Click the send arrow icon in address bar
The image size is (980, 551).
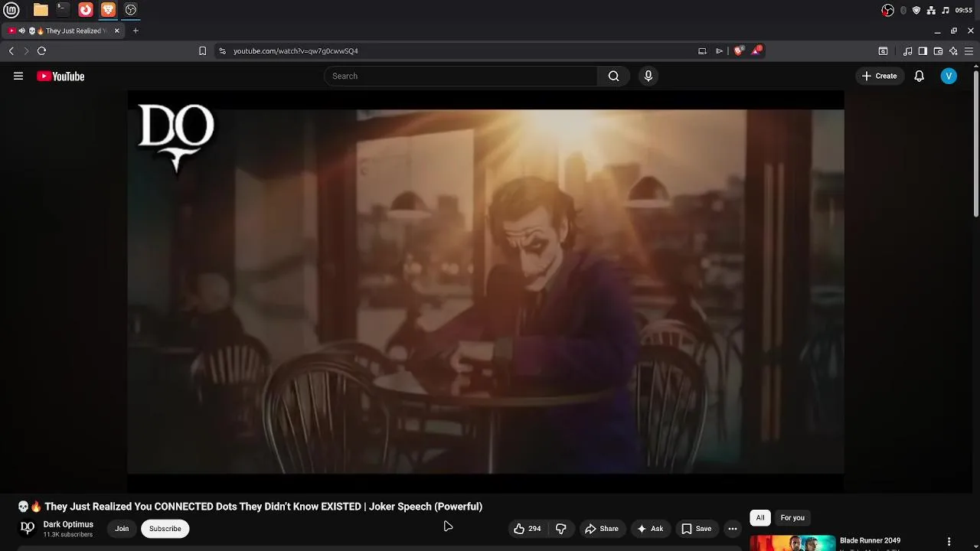(719, 51)
